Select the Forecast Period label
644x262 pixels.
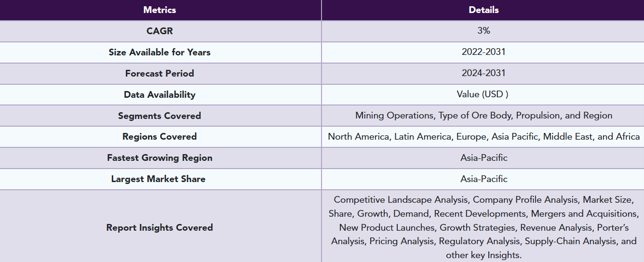[x=160, y=73]
